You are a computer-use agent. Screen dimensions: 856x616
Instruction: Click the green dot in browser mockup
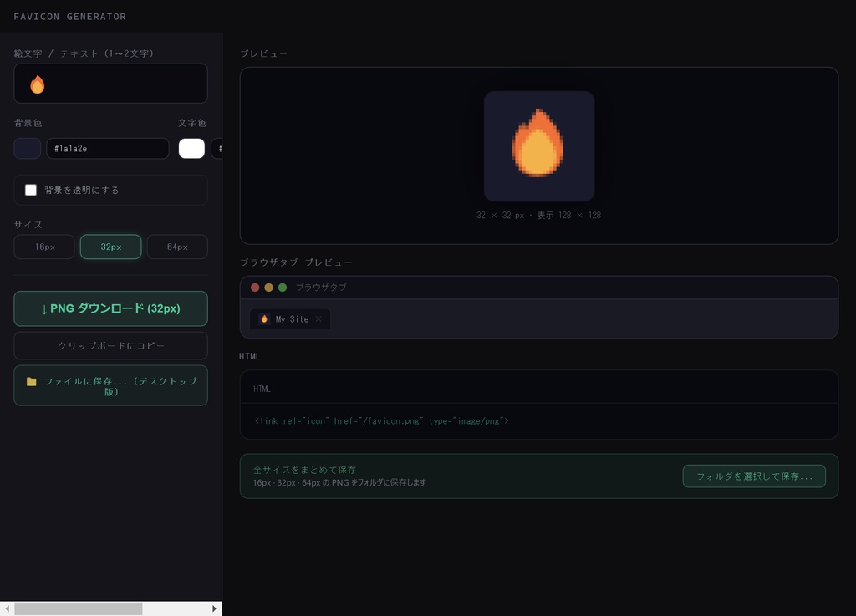pyautogui.click(x=283, y=288)
